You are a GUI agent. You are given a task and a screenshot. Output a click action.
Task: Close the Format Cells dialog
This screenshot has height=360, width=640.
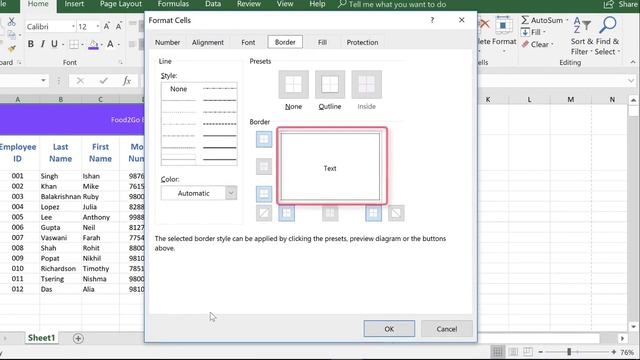coord(462,20)
